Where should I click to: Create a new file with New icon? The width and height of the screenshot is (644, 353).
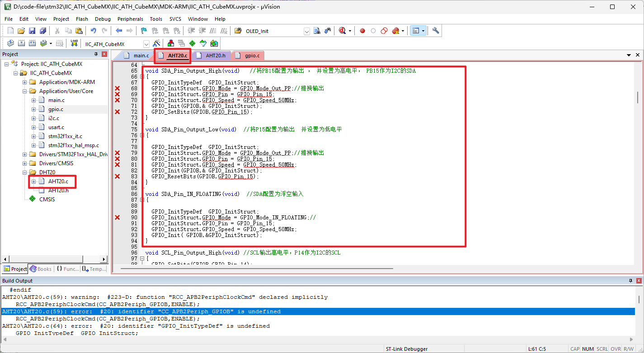[10, 31]
